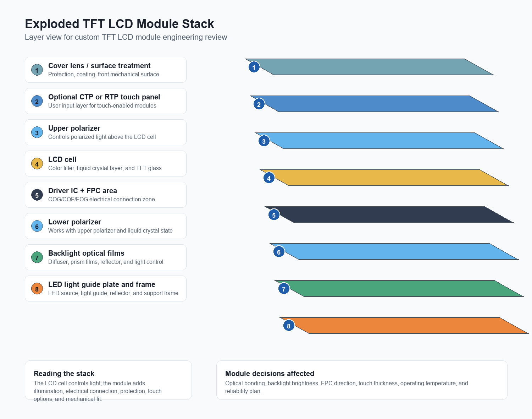Screen dimensions: 532x419
Task: Select badge 6 on the lower polarizer layer
Action: click(279, 252)
